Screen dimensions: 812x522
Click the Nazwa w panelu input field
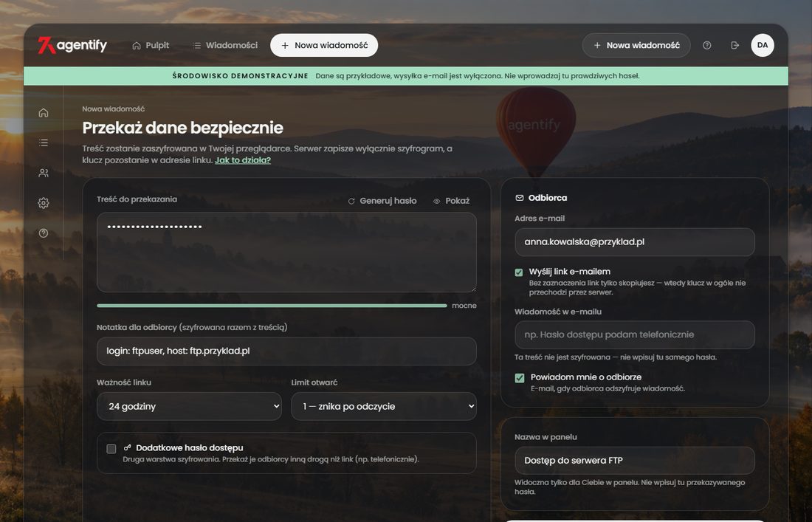634,461
